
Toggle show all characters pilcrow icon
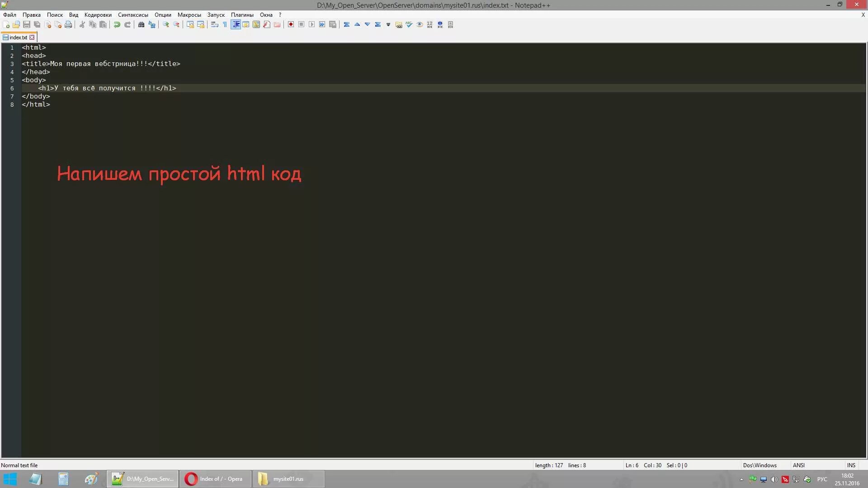pos(225,24)
